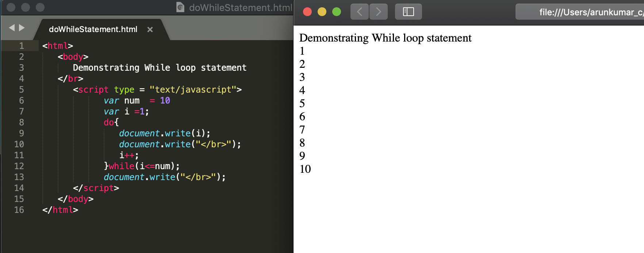Click the closing html tag line
Viewport: 644px width, 253px height.
(60, 210)
